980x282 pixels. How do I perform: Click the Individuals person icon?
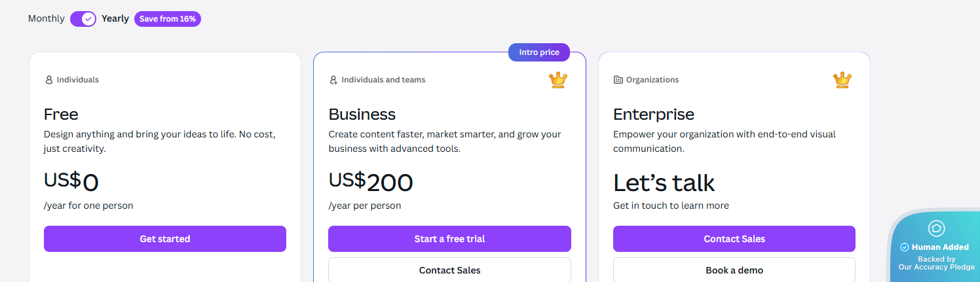pos(48,80)
